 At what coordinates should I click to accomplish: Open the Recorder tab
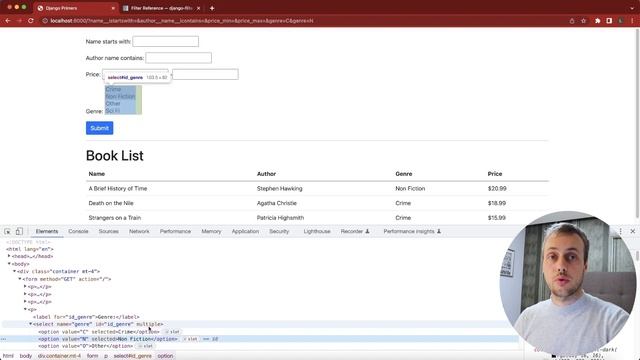(355, 231)
